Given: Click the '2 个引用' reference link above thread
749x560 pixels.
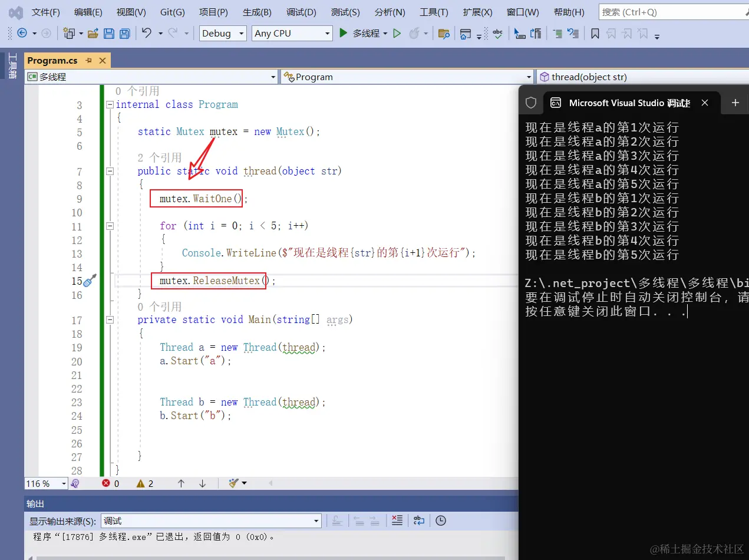Looking at the screenshot, I should tap(160, 158).
